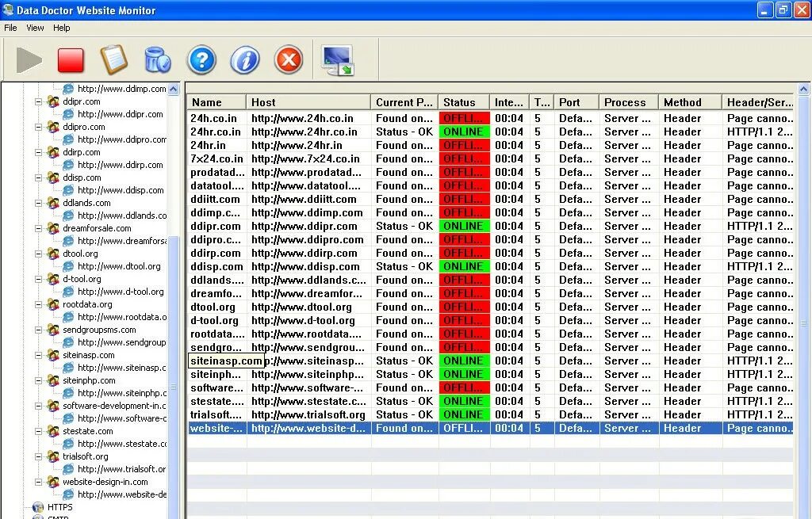Open the View menu
812x519 pixels.
(x=35, y=28)
